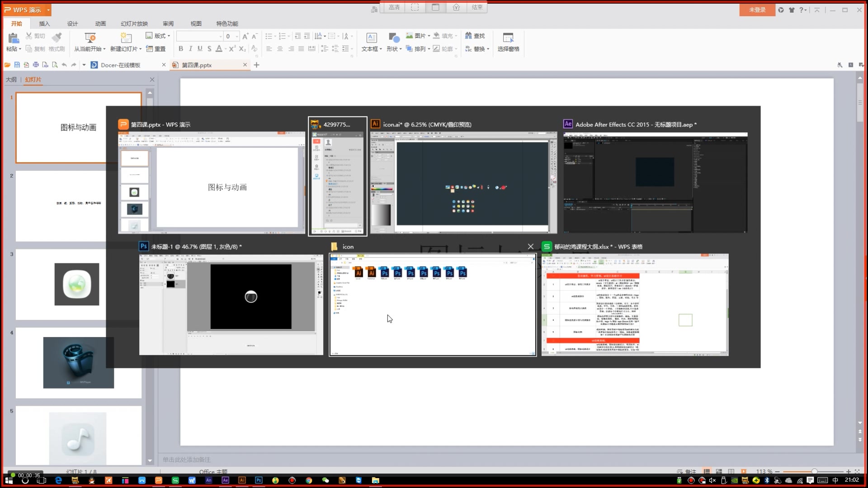Click the print icon in quick toolbar

(x=36, y=65)
